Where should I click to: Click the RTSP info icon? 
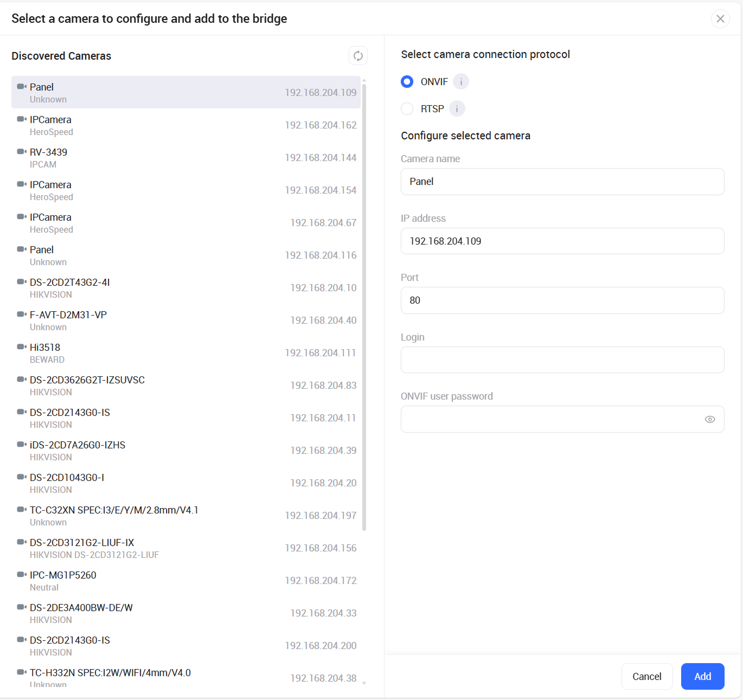(x=457, y=109)
